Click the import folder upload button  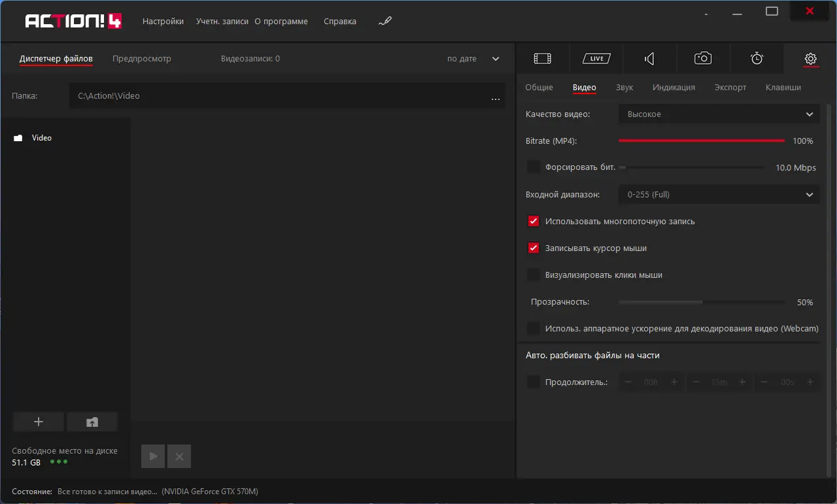point(92,422)
